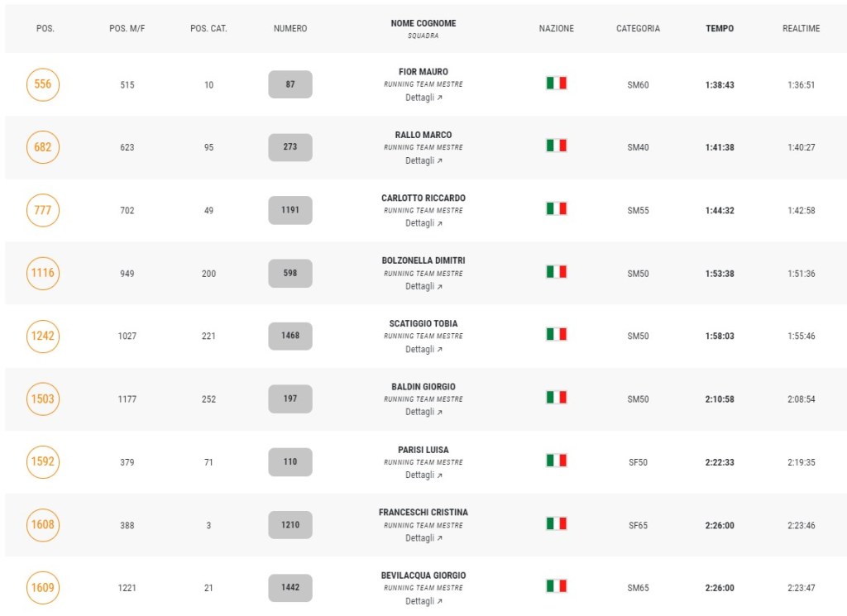Viewport: 847px width, 616px height.
Task: Open Dettagli for Baldin Giorgio
Action: (423, 412)
